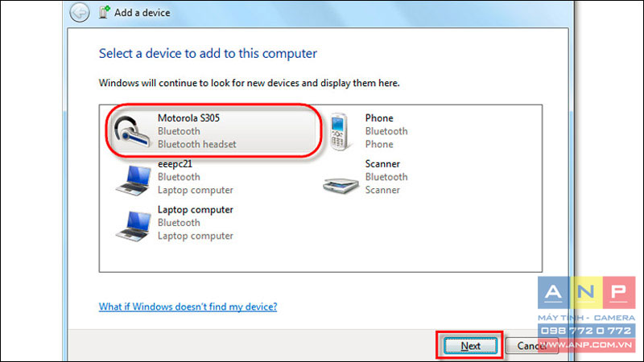Click the www.anp.com.vn watermark text
The width and height of the screenshot is (644, 362).
(586, 345)
